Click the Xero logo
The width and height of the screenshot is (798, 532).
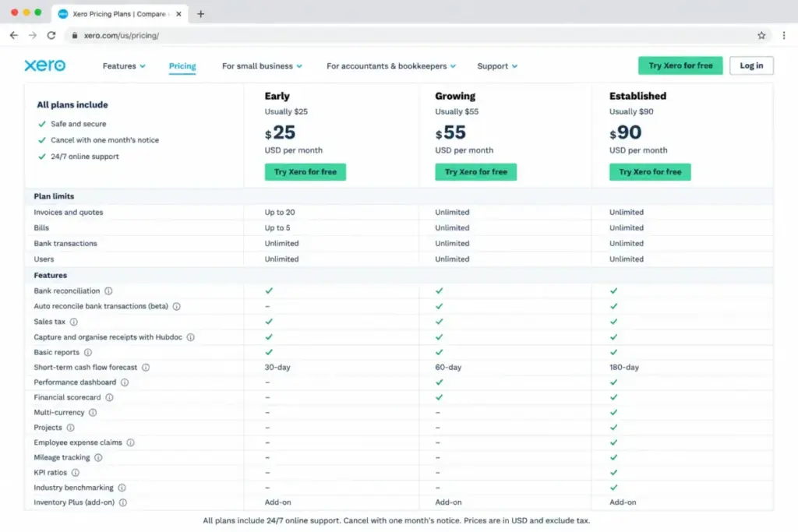pos(44,65)
